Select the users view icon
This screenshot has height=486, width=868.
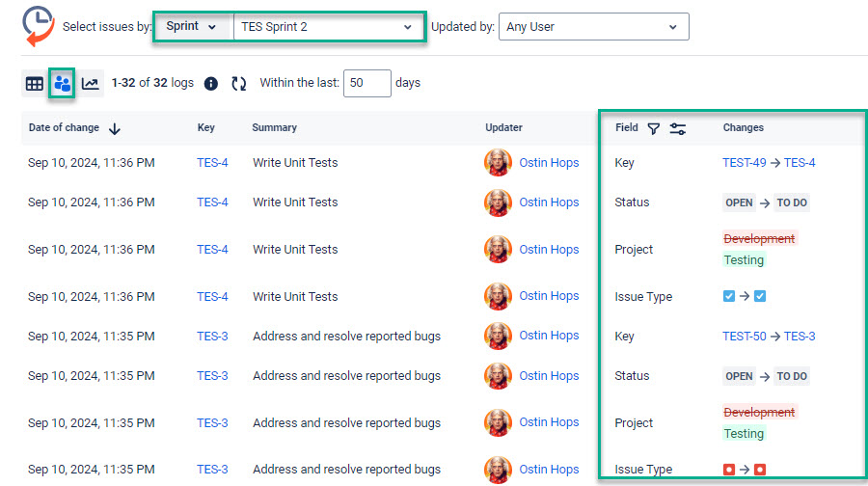click(62, 84)
